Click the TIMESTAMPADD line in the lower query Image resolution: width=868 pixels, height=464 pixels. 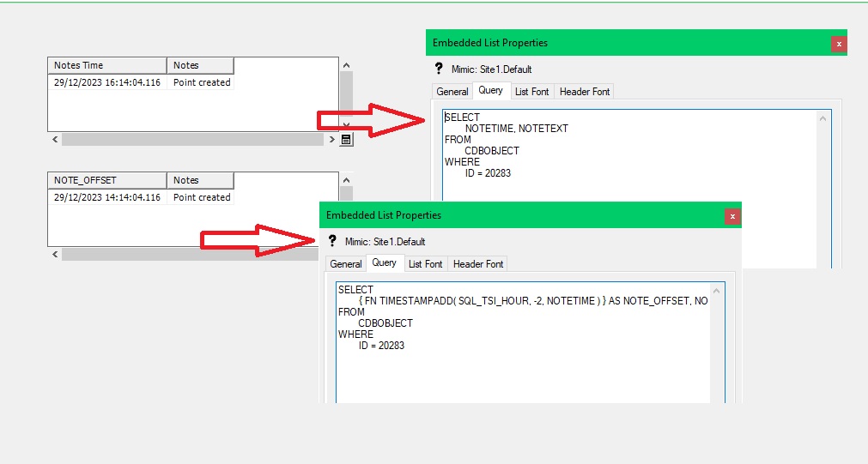point(533,301)
